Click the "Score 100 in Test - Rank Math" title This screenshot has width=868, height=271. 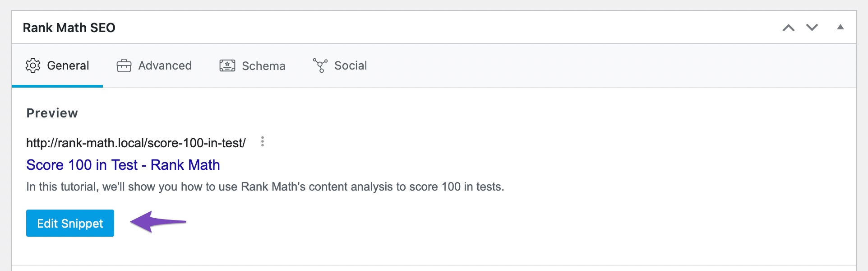pyautogui.click(x=123, y=165)
